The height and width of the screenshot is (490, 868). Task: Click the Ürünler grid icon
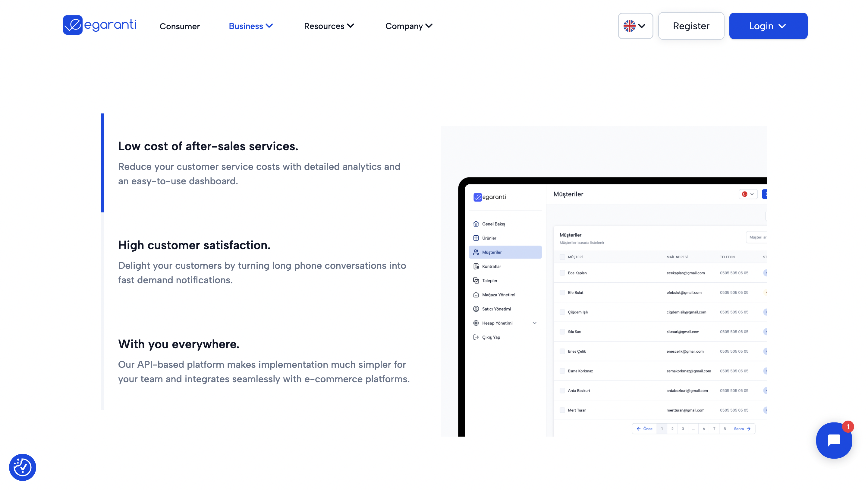pyautogui.click(x=476, y=238)
